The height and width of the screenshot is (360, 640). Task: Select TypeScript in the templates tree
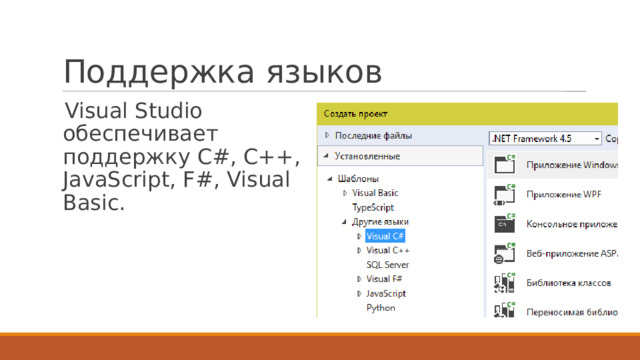pos(373,207)
